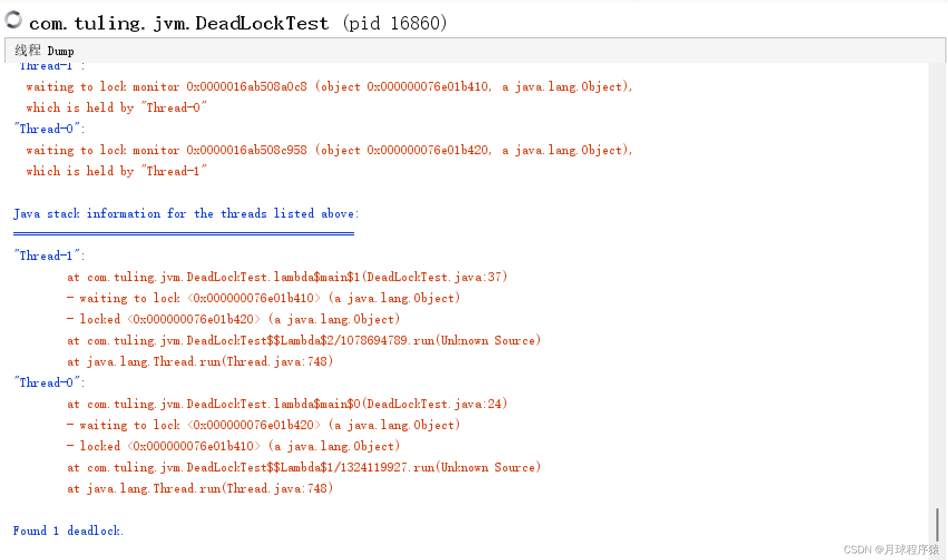Viewport: 948px width, 560px height.
Task: Select the 线程 Dump tab
Action: pos(45,51)
